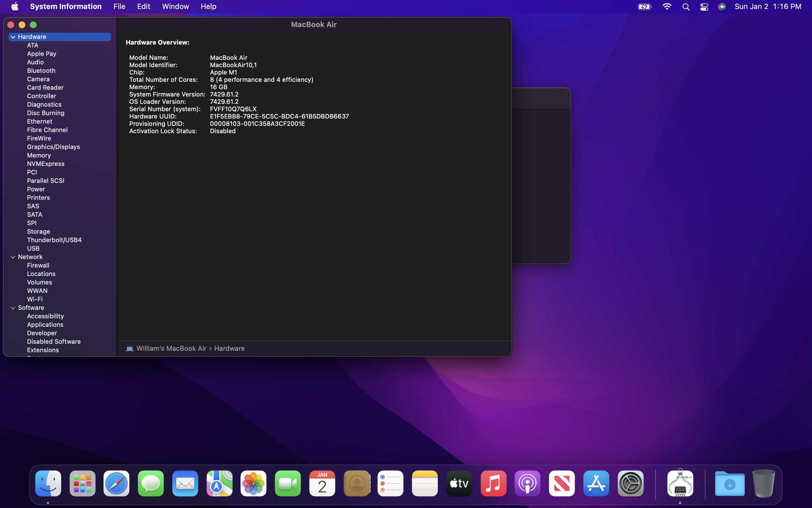The height and width of the screenshot is (508, 812).
Task: Open Mail app in Dock
Action: [x=185, y=484]
